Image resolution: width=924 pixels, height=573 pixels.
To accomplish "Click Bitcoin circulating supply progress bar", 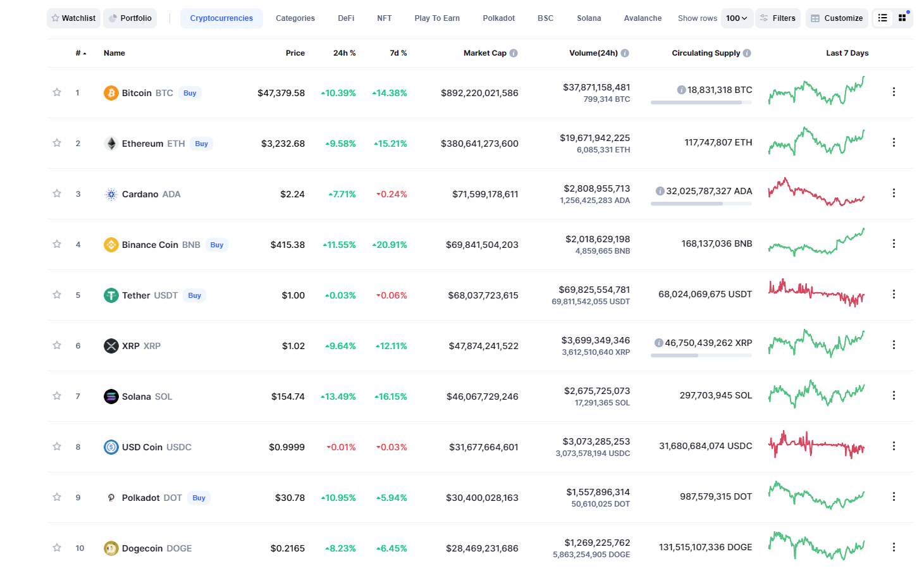I will coord(701,102).
